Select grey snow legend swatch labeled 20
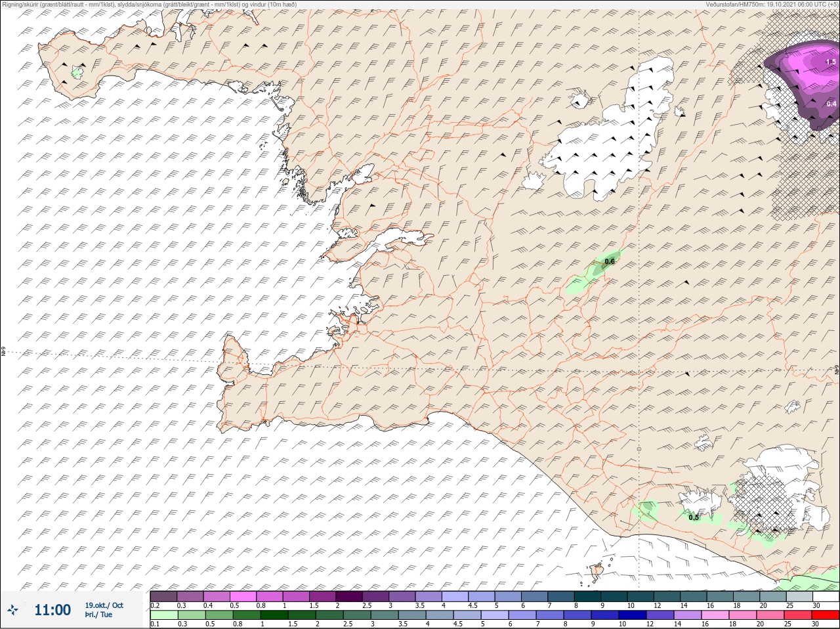 click(x=773, y=596)
